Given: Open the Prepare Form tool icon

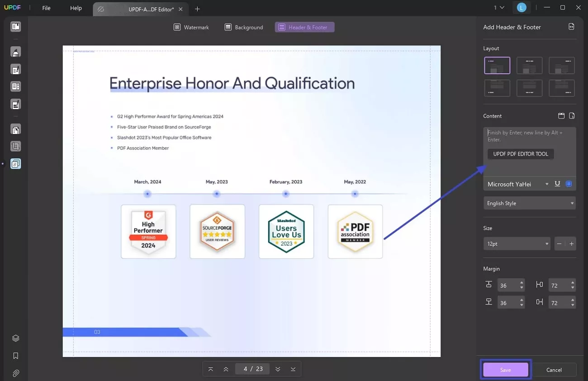Looking at the screenshot, I should click(16, 86).
